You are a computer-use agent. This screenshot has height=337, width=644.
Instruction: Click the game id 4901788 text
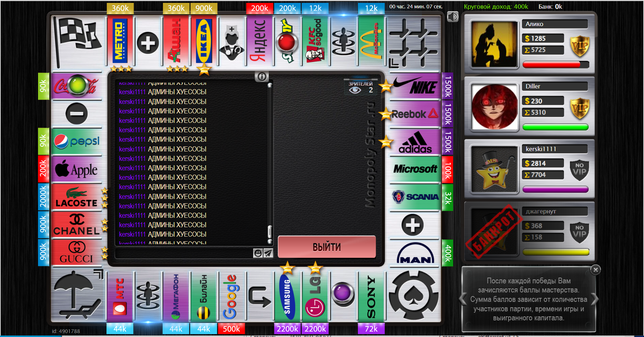(66, 331)
